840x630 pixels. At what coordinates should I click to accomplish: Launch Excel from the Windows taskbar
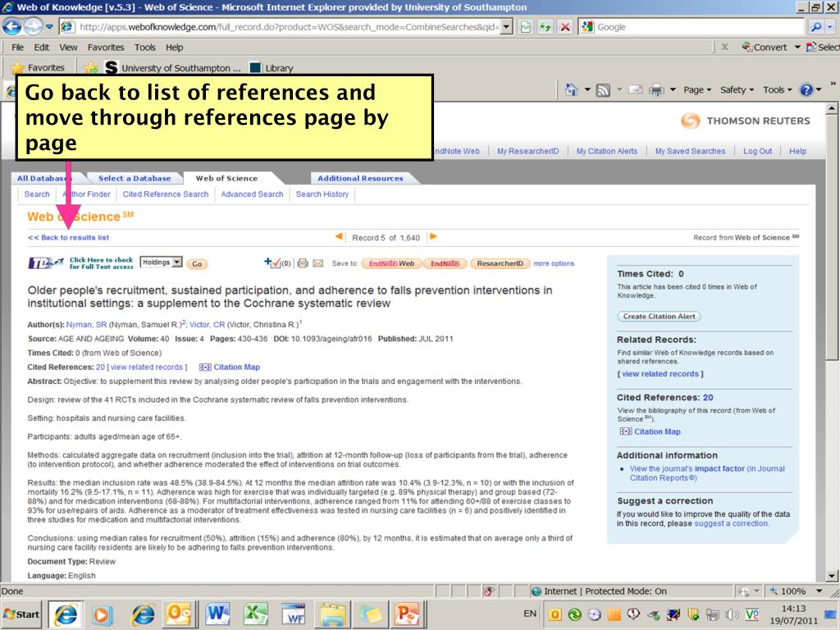[x=256, y=613]
